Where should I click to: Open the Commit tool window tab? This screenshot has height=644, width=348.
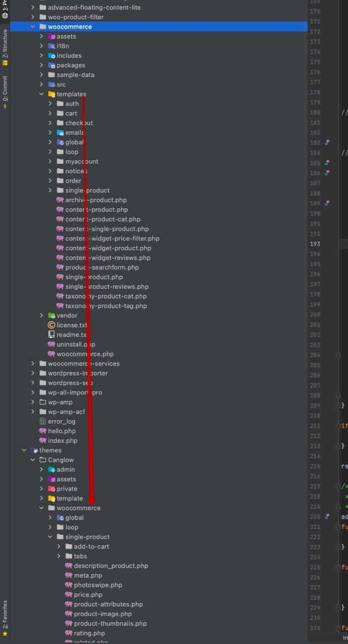pyautogui.click(x=5, y=92)
